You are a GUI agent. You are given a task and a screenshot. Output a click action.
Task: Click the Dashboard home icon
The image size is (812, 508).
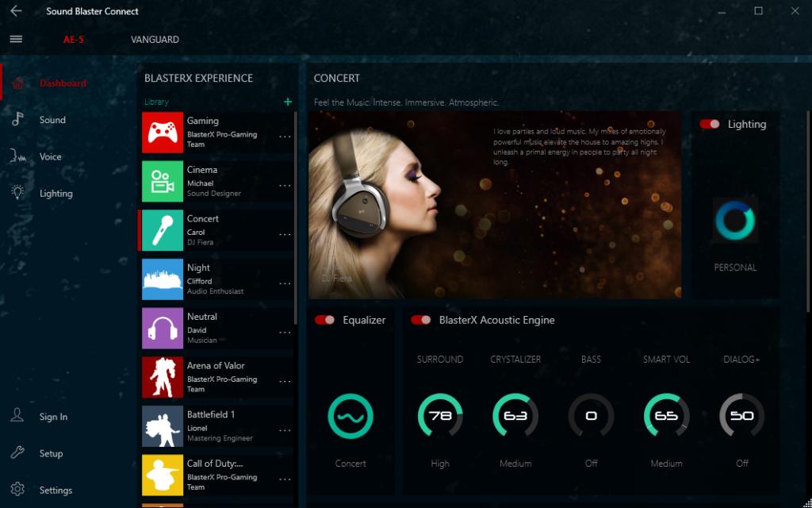[17, 83]
